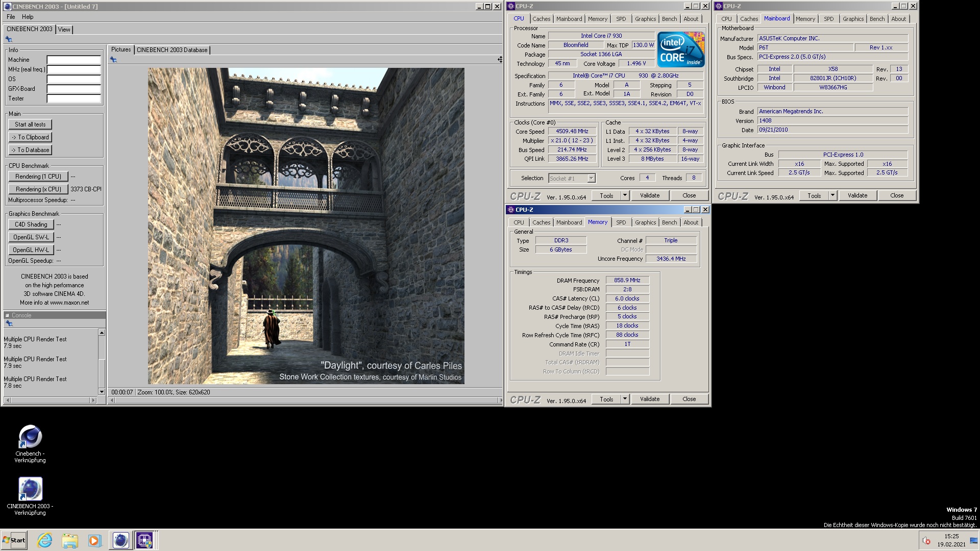Click console scrollbar down arrow
980x551 pixels.
(102, 392)
